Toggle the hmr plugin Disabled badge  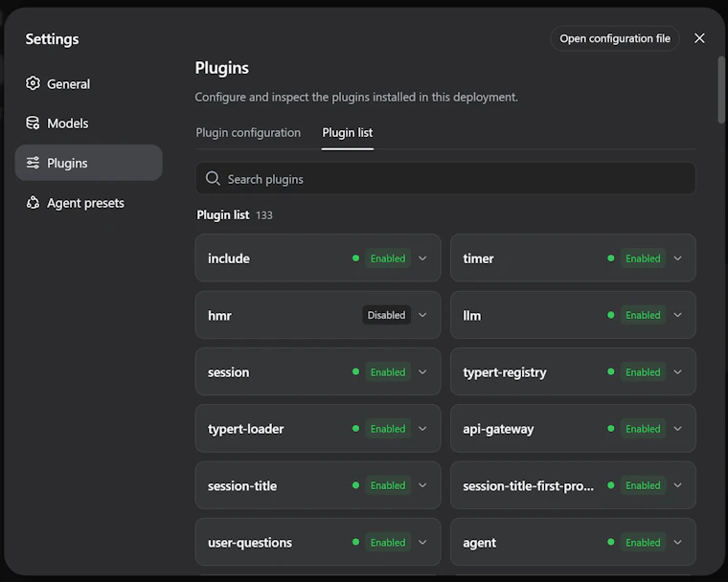[386, 315]
